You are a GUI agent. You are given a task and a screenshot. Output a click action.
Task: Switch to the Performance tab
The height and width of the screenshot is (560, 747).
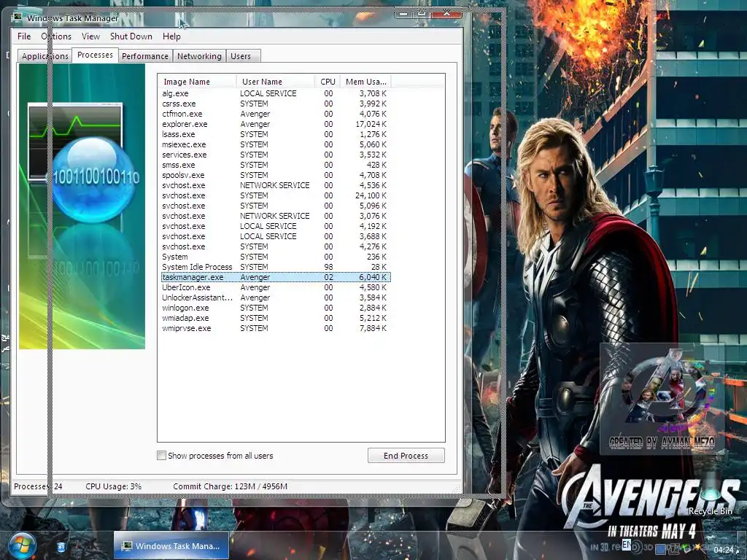pyautogui.click(x=145, y=56)
